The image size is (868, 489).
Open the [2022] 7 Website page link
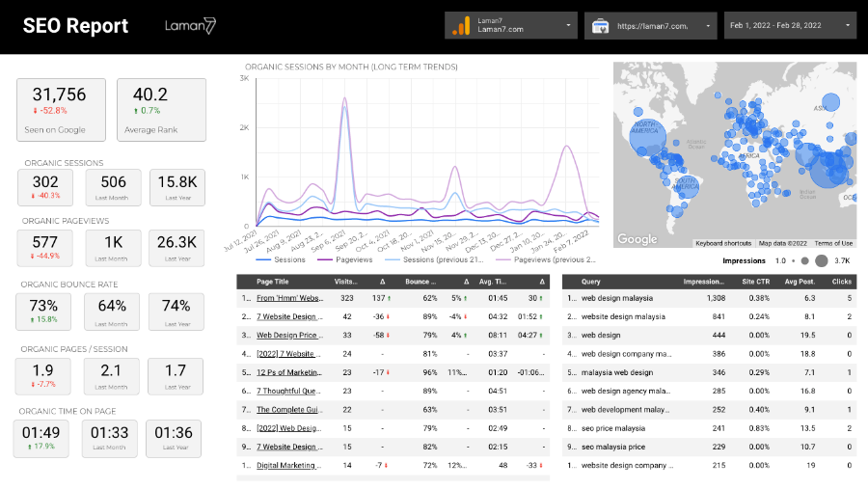pos(287,354)
